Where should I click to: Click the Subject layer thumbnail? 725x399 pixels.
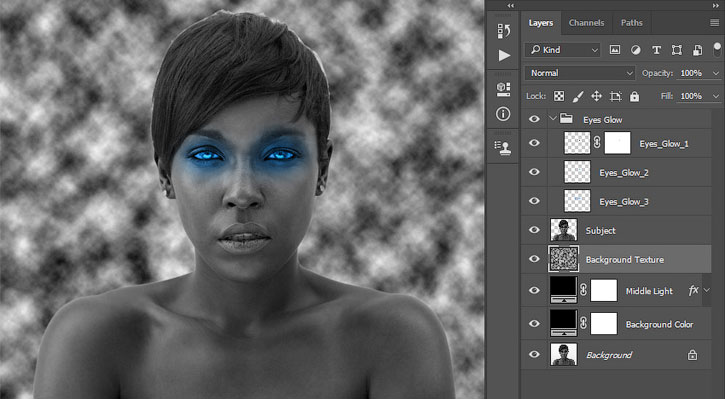tap(563, 230)
